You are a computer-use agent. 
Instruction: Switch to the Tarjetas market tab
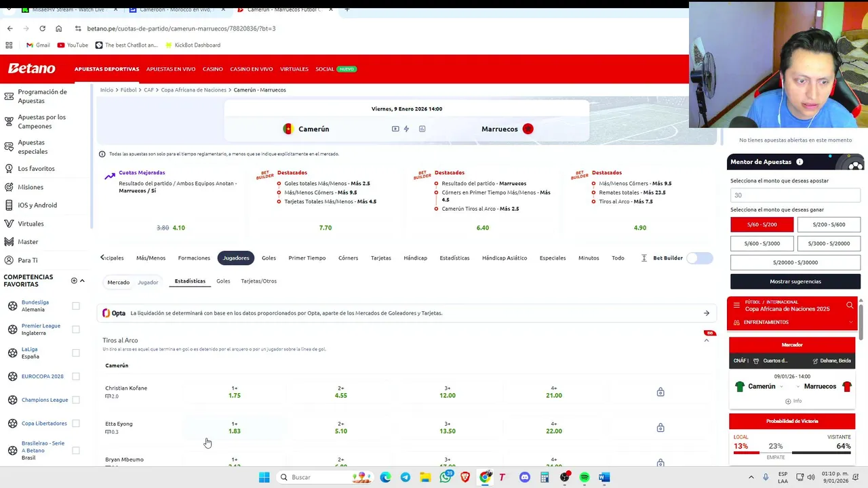[380, 258]
